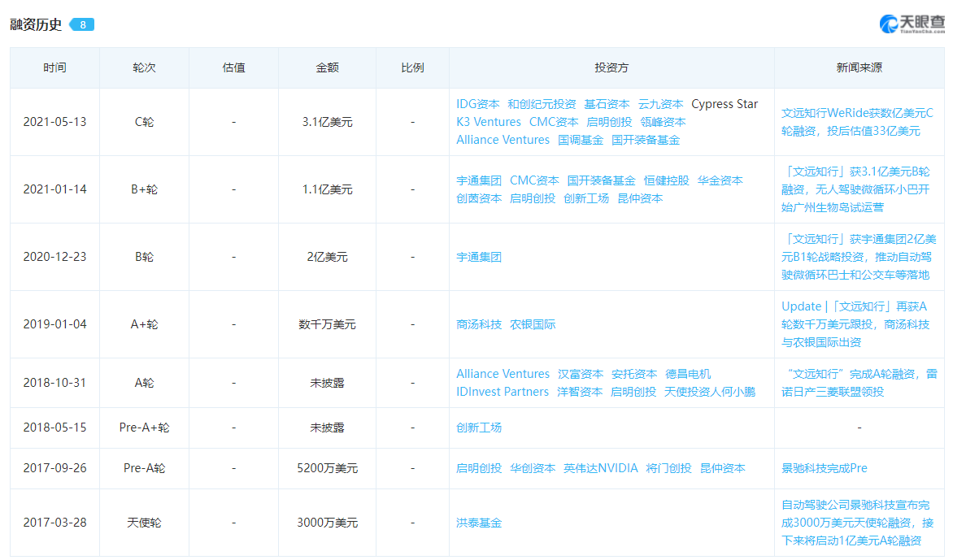Open 商汤科技 investor link
953x560 pixels.
pos(479,324)
